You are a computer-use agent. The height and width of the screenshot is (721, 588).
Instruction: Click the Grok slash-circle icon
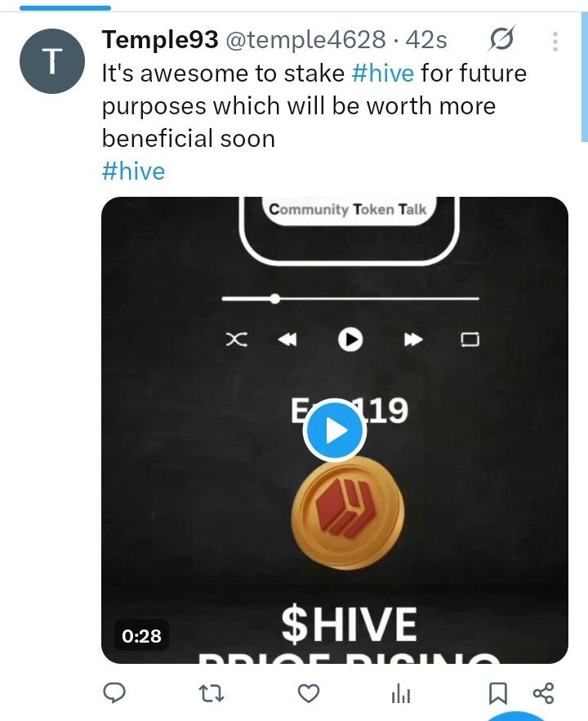(501, 39)
